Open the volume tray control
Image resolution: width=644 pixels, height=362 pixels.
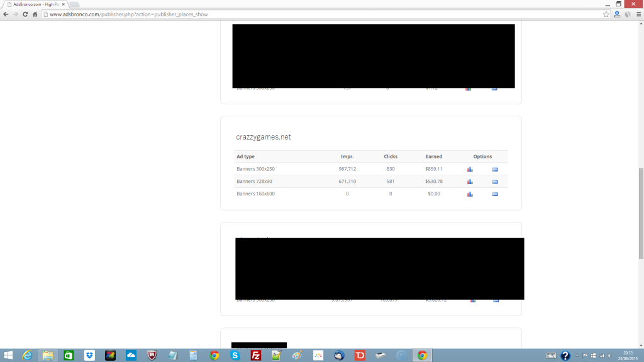coord(609,356)
